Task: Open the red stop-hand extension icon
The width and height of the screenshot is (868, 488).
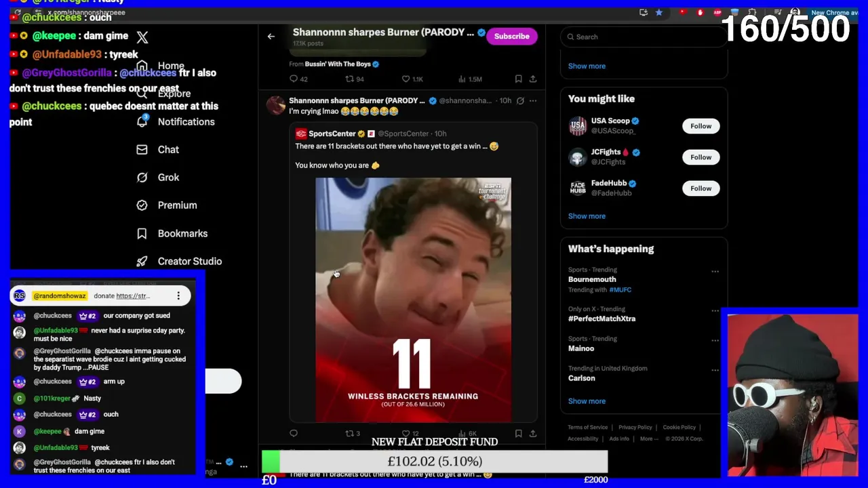Action: [701, 12]
